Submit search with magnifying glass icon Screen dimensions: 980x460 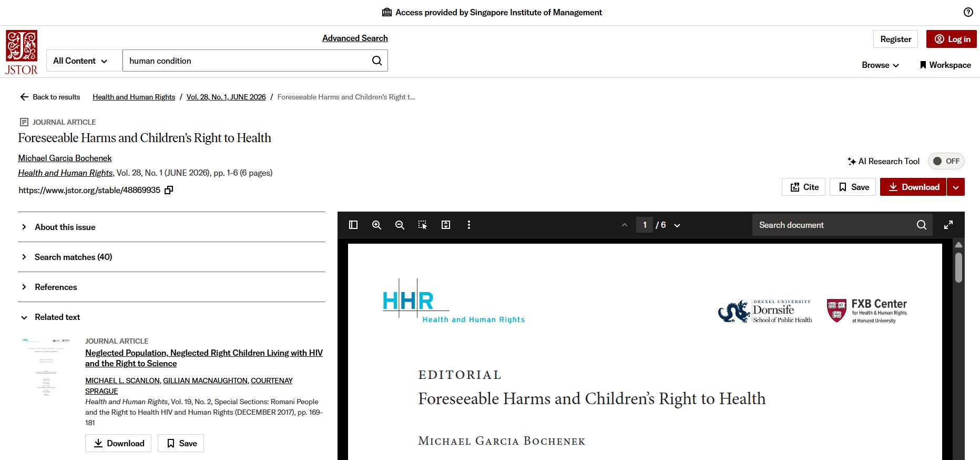(377, 61)
